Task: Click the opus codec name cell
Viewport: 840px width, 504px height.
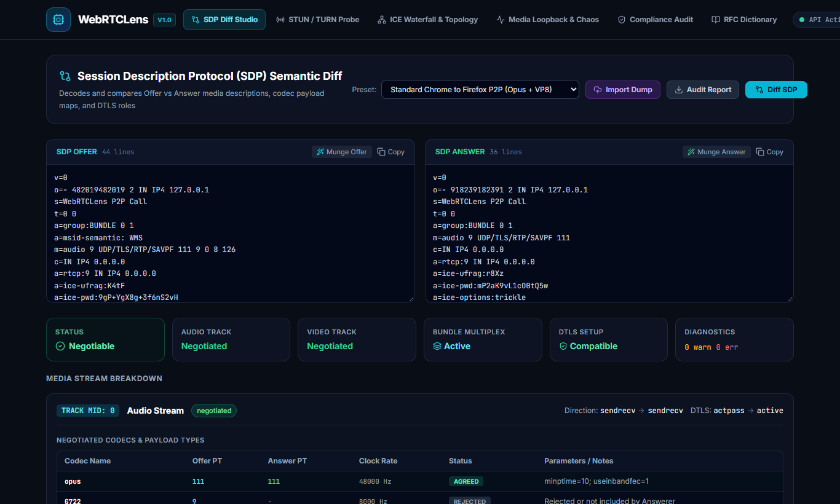Action: tap(73, 481)
